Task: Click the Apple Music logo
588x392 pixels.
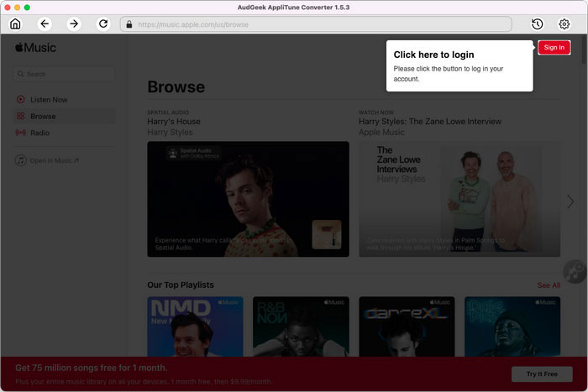Action: coord(35,48)
